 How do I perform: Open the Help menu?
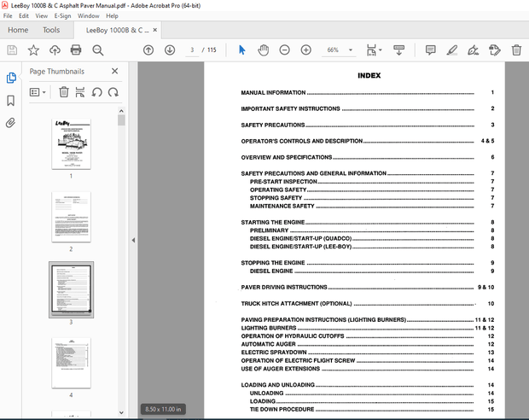click(x=112, y=16)
